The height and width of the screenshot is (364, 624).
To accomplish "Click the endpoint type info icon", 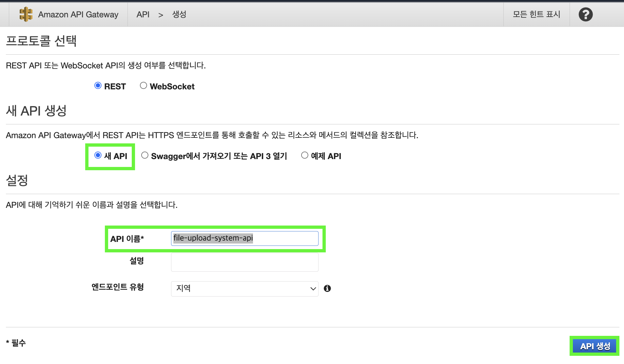I will pos(327,288).
